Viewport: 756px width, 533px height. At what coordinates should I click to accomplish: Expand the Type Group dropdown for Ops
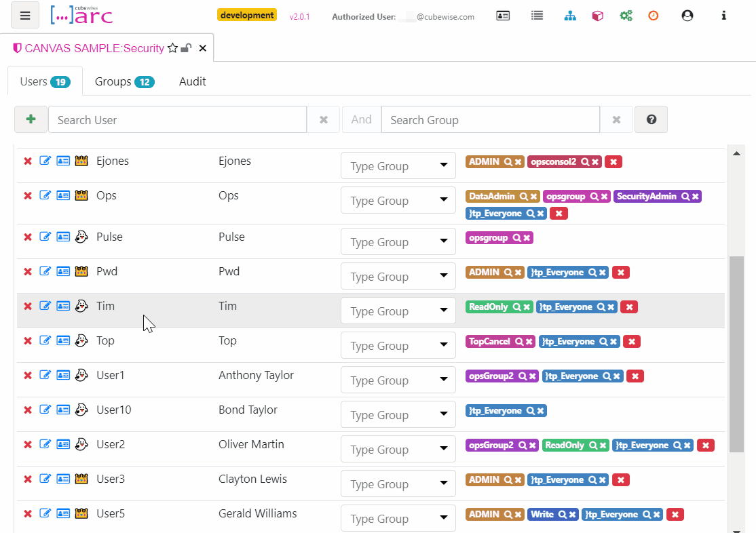point(398,201)
